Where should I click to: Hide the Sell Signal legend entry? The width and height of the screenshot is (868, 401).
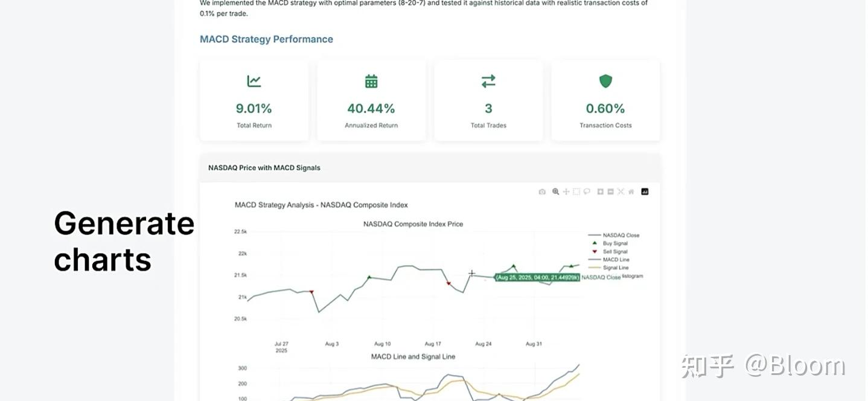point(615,252)
